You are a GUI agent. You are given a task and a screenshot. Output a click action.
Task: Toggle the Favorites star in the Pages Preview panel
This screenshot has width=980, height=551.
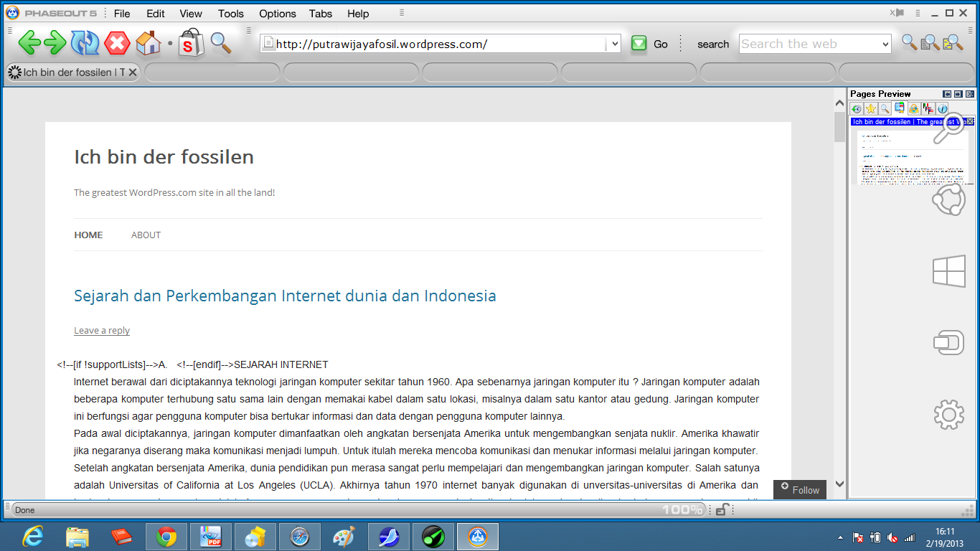870,108
